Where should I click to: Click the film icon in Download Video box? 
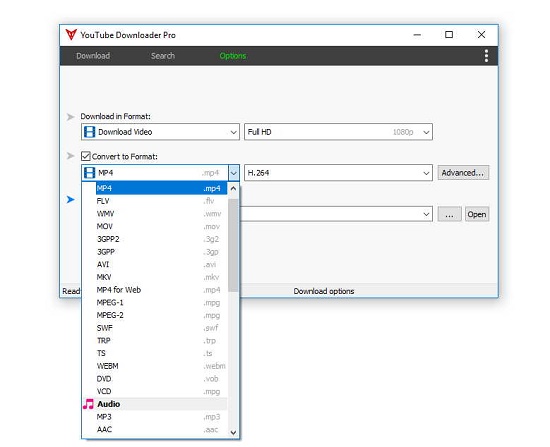coord(89,132)
